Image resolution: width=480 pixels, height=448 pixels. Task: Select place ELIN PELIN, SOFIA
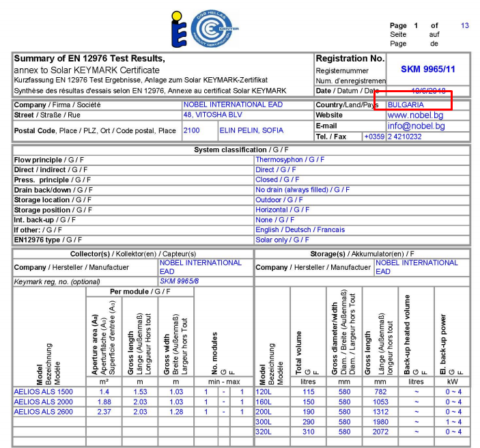click(251, 130)
